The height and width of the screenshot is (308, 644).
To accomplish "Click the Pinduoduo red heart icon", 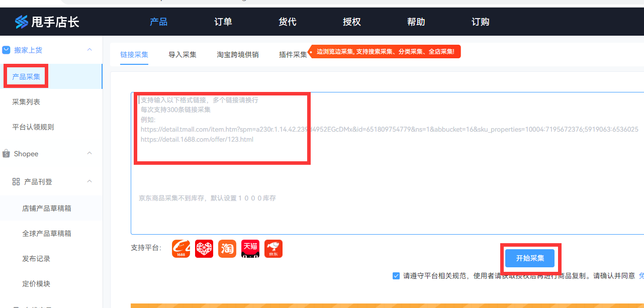I will click(204, 249).
